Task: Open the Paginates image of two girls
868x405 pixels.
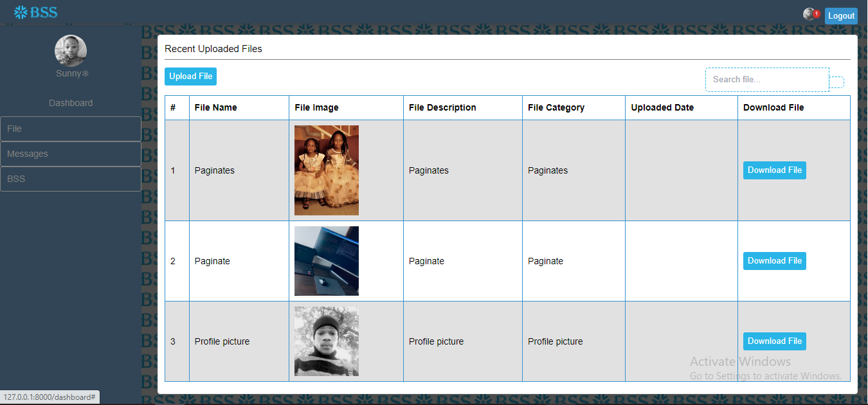Action: point(327,170)
